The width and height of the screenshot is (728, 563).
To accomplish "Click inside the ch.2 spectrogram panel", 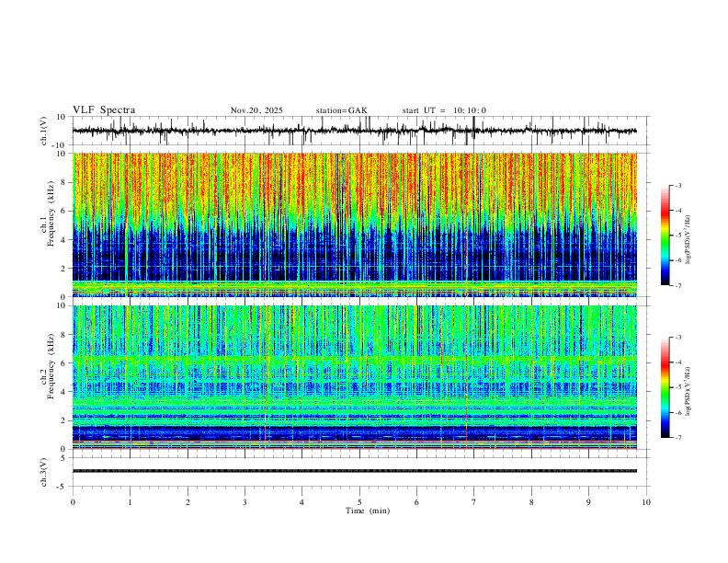I will [354, 377].
